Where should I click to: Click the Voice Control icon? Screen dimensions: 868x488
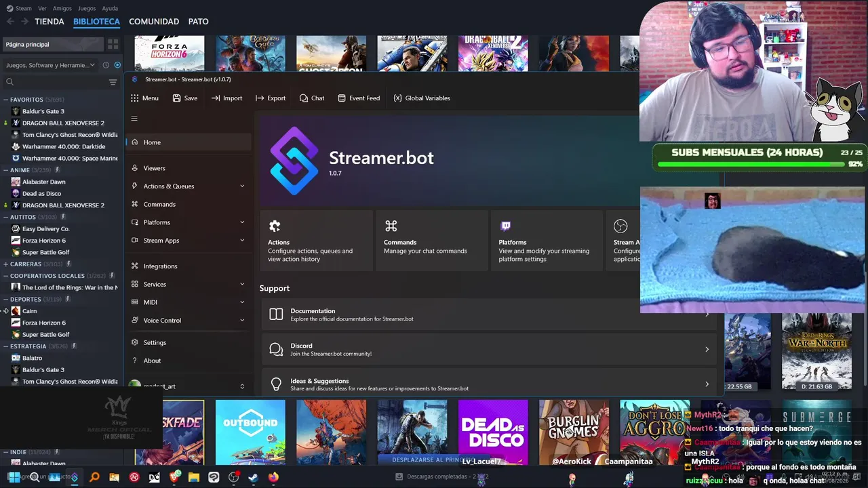[135, 321]
